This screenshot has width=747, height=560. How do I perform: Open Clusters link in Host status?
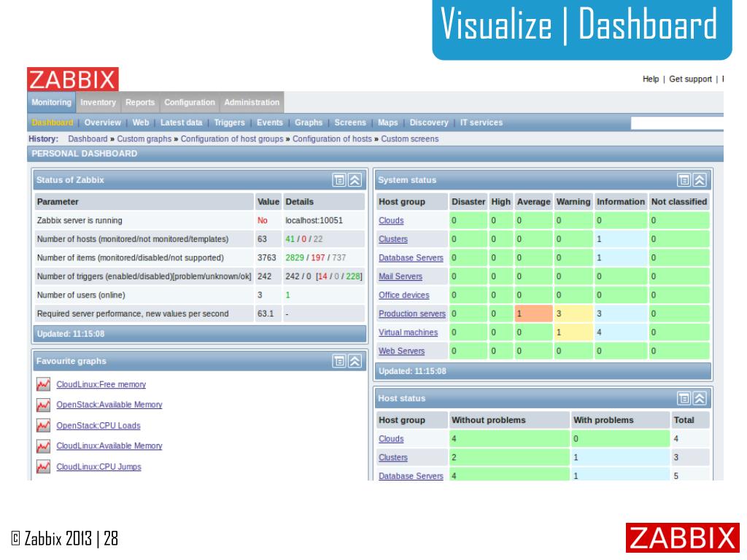[x=393, y=457]
